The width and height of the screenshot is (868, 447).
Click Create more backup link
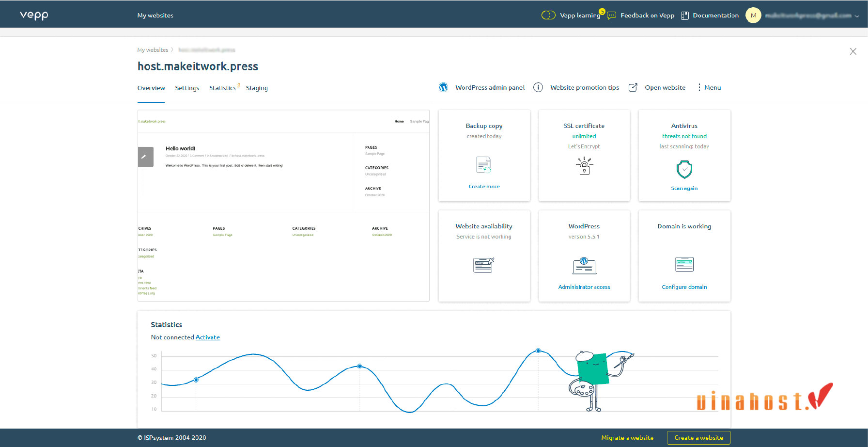click(x=484, y=186)
